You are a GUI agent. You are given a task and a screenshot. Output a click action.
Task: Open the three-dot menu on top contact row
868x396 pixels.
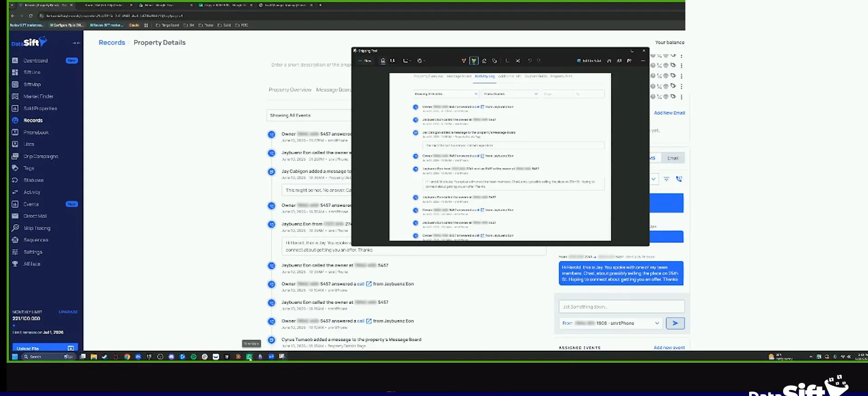[x=681, y=56]
